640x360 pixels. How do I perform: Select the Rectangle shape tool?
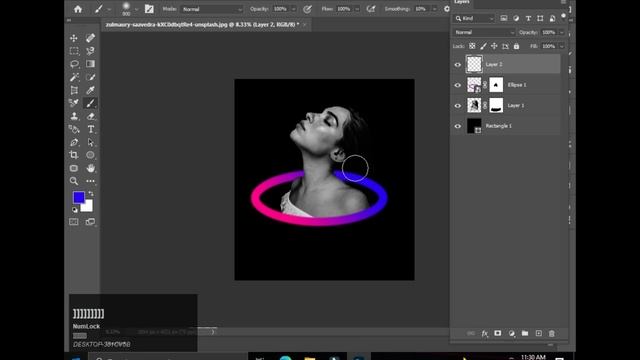(74, 168)
